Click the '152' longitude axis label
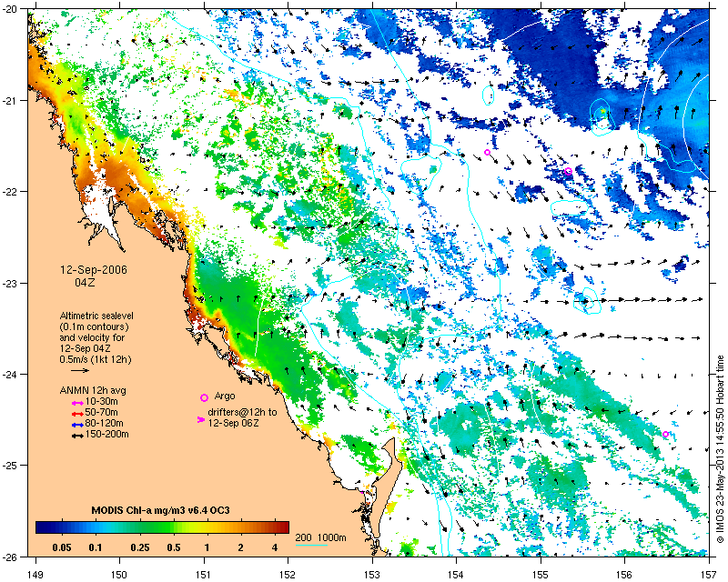Viewport: 728px width, 582px height. pyautogui.click(x=288, y=575)
